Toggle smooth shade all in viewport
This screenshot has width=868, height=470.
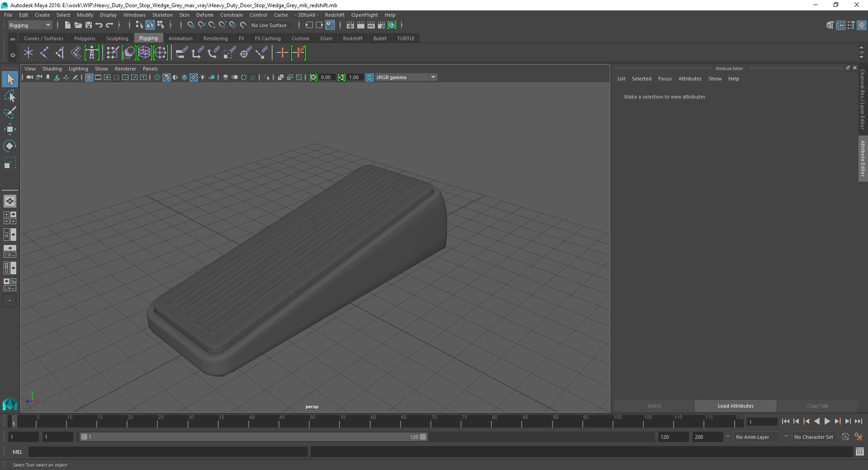click(166, 77)
